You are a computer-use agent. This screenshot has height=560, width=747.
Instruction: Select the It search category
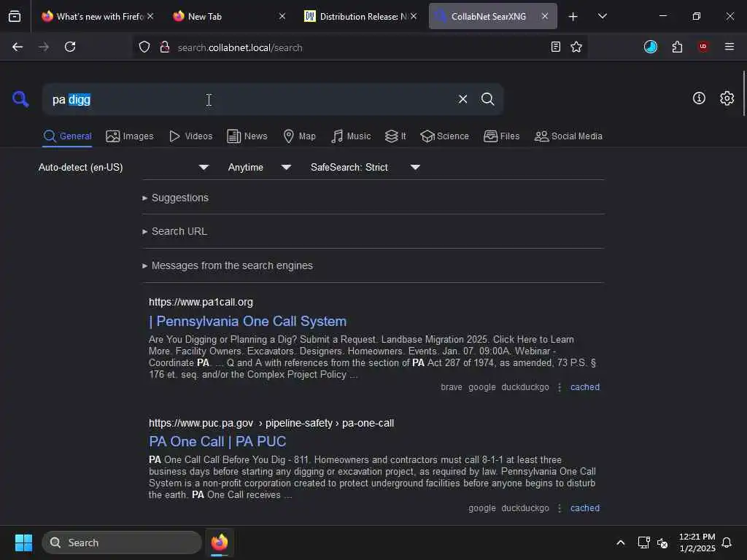[395, 136]
